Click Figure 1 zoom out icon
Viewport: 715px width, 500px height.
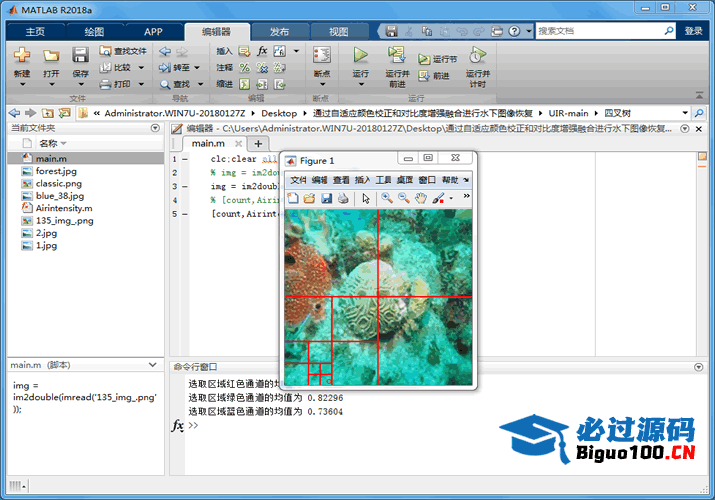pos(404,198)
